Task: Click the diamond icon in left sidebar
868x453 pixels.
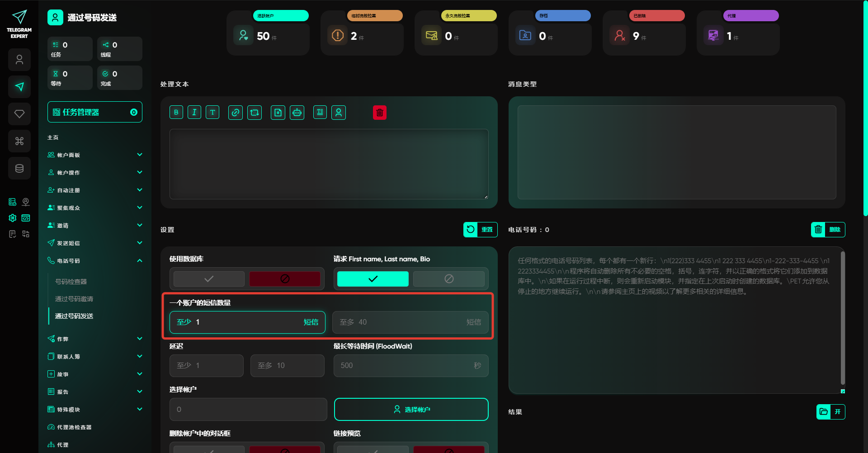Action: [19, 114]
